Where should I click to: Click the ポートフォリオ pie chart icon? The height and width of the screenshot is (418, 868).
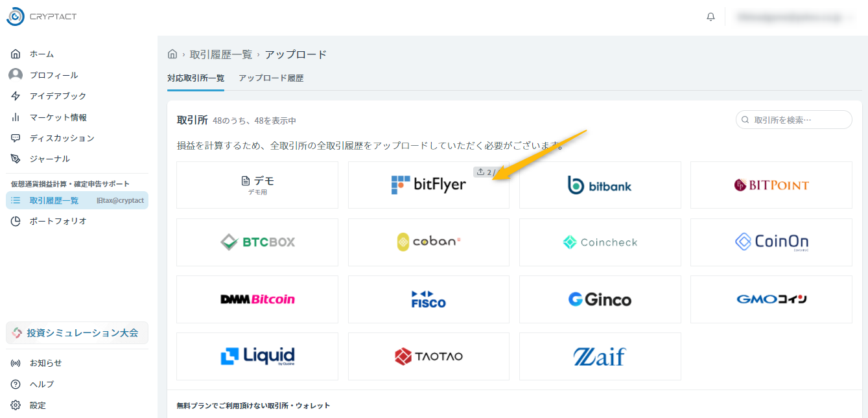pyautogui.click(x=16, y=221)
